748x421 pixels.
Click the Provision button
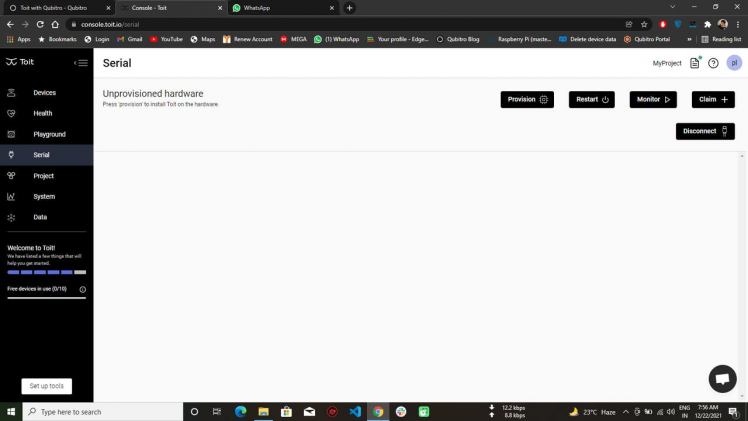527,100
